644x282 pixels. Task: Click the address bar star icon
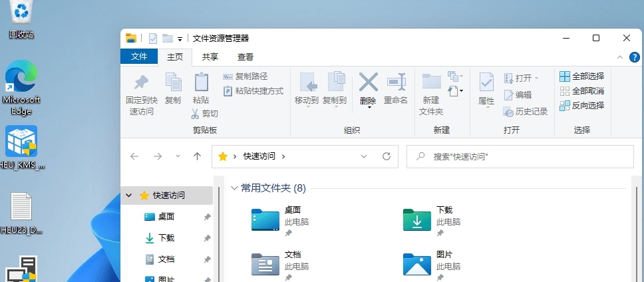(223, 156)
